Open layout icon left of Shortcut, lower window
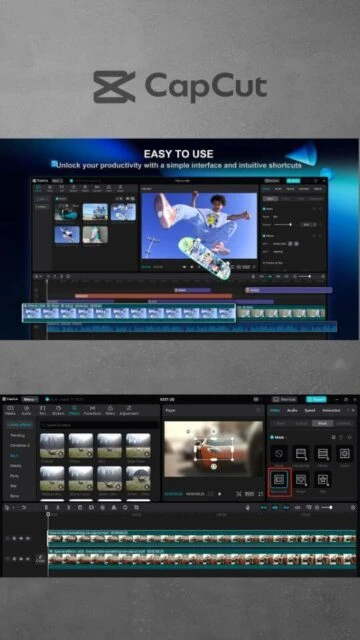Image resolution: width=360 pixels, height=640 pixels. tap(256, 399)
